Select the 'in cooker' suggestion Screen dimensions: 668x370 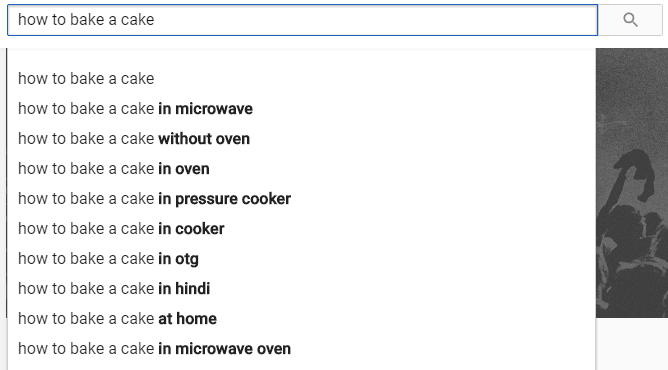(x=301, y=229)
